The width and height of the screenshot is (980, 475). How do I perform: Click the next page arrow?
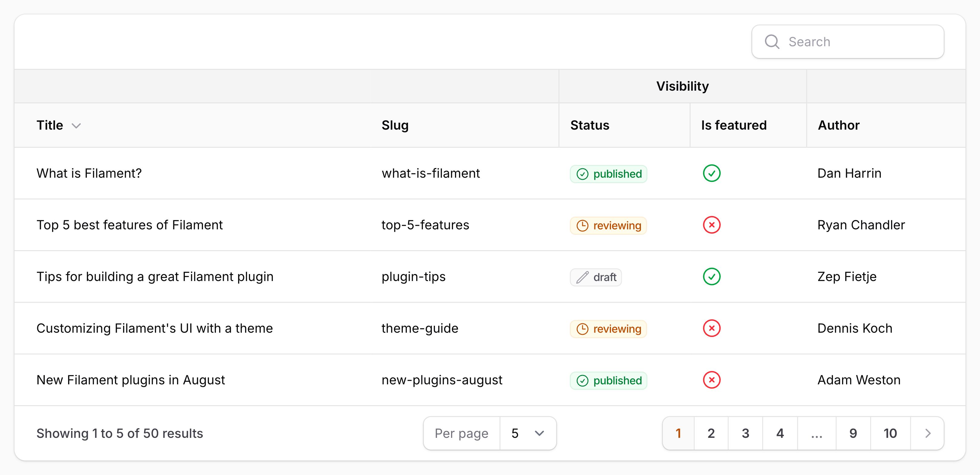(927, 433)
